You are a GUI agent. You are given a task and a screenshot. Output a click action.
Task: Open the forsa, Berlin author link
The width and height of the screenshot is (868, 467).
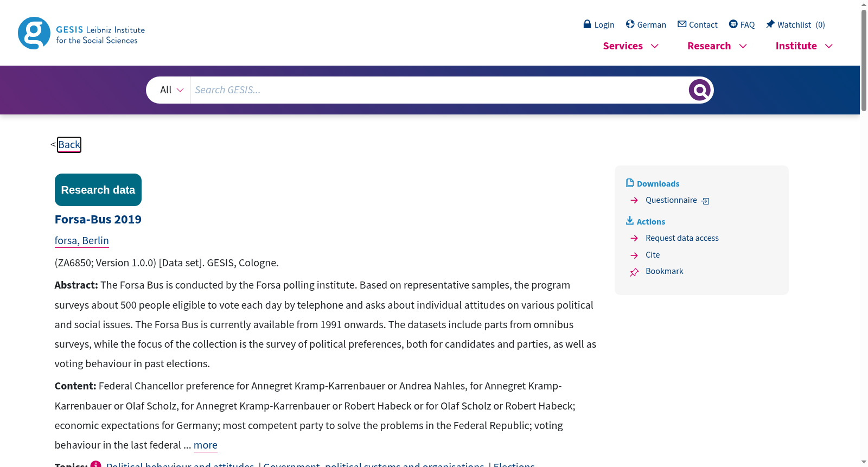pos(82,240)
